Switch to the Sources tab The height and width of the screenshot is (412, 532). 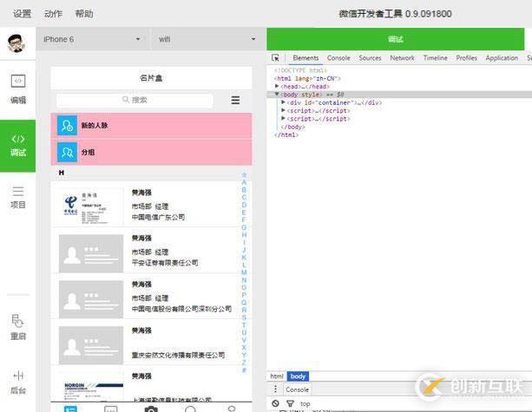pyautogui.click(x=370, y=58)
